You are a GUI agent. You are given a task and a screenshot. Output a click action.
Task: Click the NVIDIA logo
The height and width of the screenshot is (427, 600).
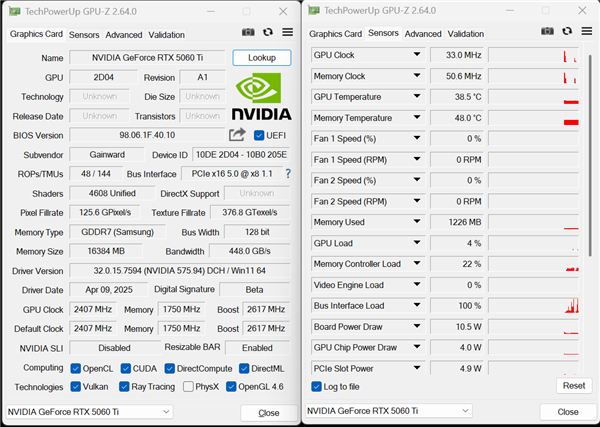point(260,99)
